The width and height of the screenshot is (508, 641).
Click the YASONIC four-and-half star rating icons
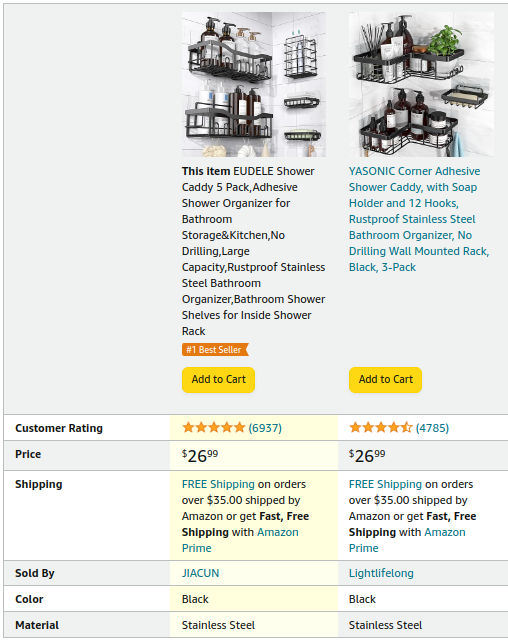point(380,428)
